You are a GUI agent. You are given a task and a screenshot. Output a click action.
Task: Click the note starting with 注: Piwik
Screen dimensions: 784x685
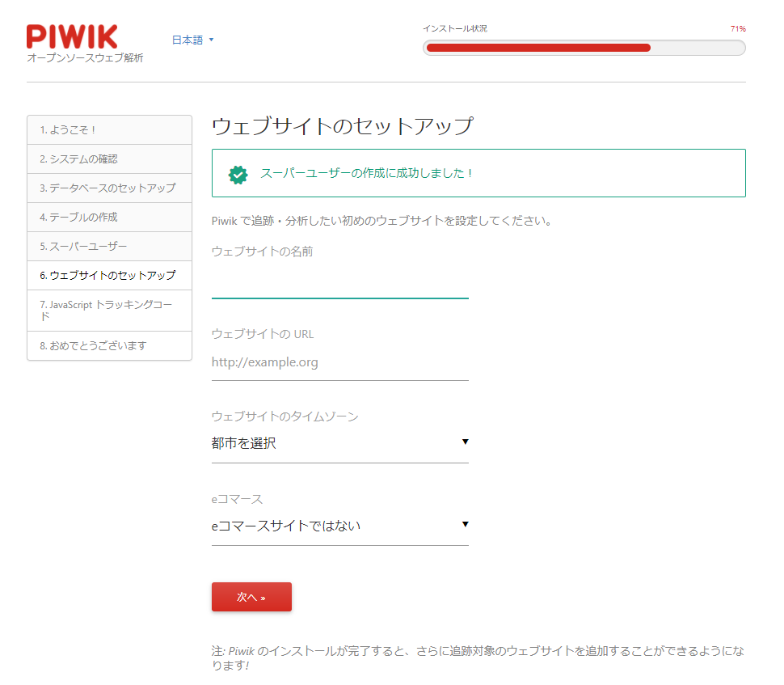478,658
